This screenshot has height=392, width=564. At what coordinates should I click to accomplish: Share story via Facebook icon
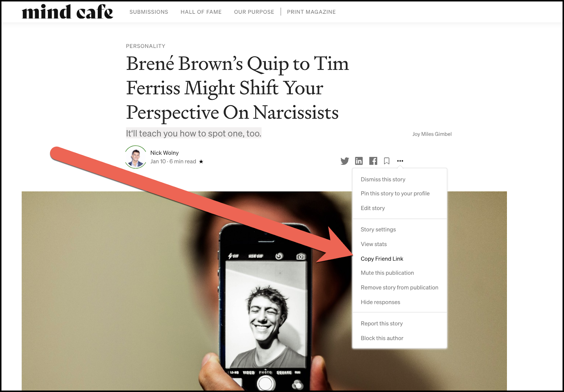click(373, 161)
